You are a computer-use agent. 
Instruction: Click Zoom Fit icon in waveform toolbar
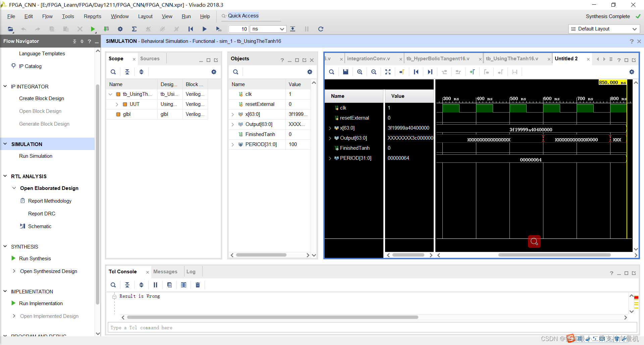(388, 72)
